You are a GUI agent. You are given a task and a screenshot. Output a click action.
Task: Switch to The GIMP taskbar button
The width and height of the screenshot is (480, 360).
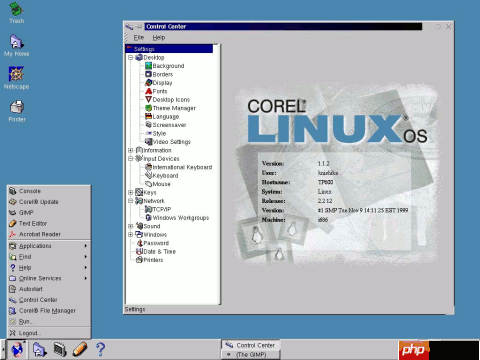[x=251, y=355]
